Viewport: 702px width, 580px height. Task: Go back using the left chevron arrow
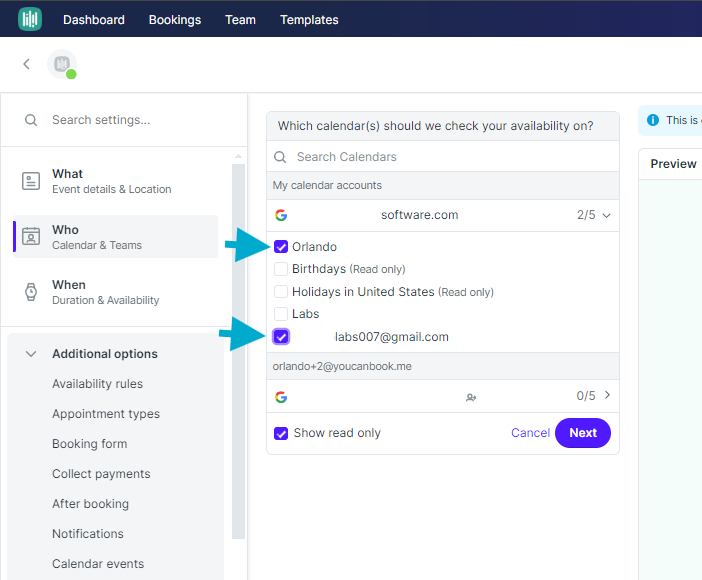[x=26, y=64]
